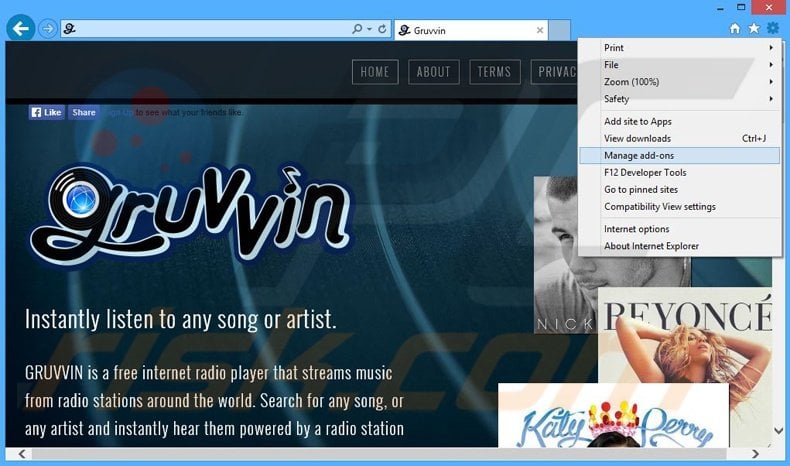
Task: Click the browser forward arrow button
Action: click(x=48, y=29)
